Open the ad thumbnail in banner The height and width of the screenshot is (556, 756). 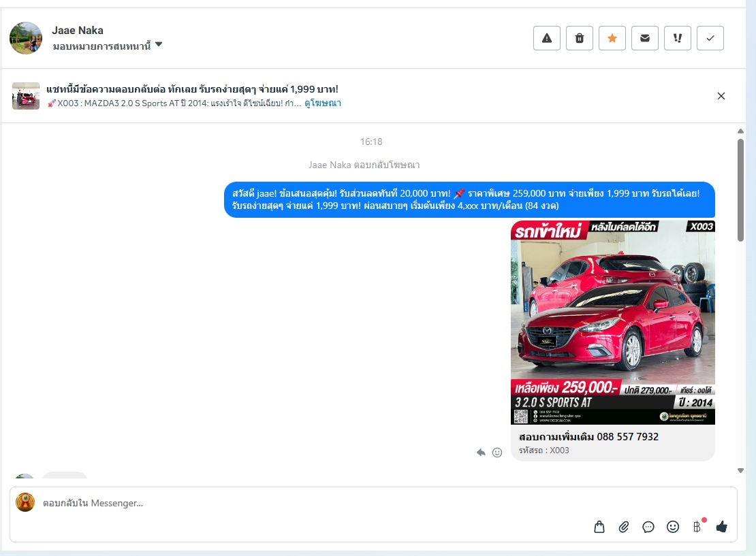26,96
